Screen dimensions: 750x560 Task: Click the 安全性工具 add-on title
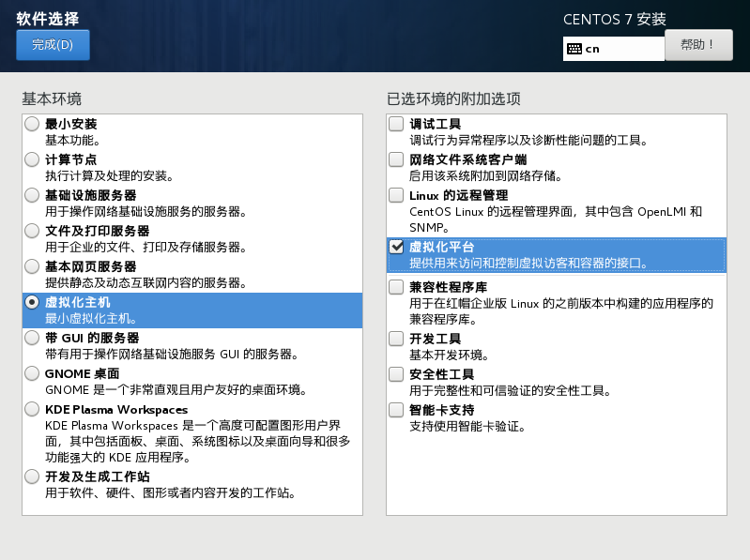pos(442,374)
